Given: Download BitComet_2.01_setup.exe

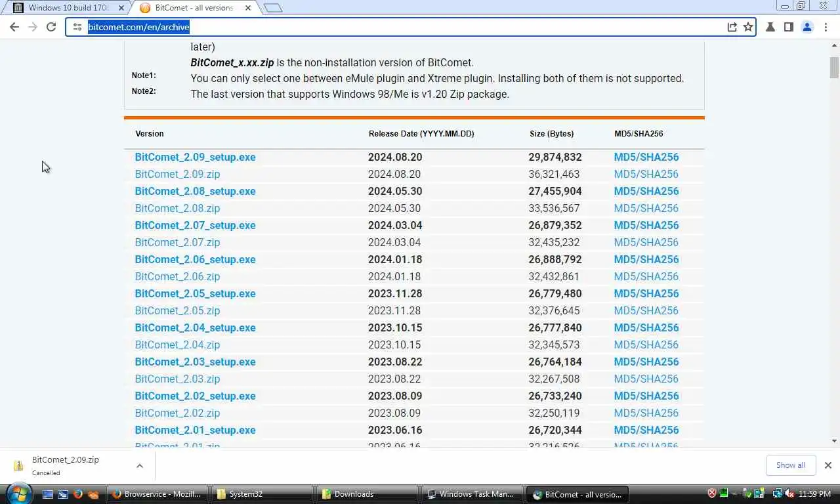Looking at the screenshot, I should coord(195,430).
